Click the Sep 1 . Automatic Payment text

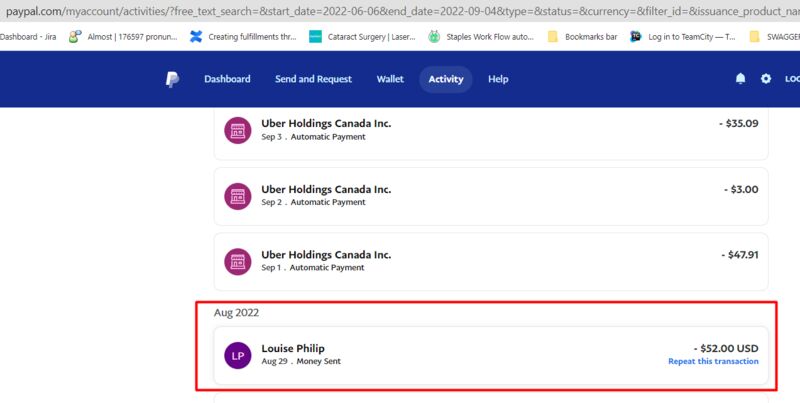pyautogui.click(x=313, y=267)
